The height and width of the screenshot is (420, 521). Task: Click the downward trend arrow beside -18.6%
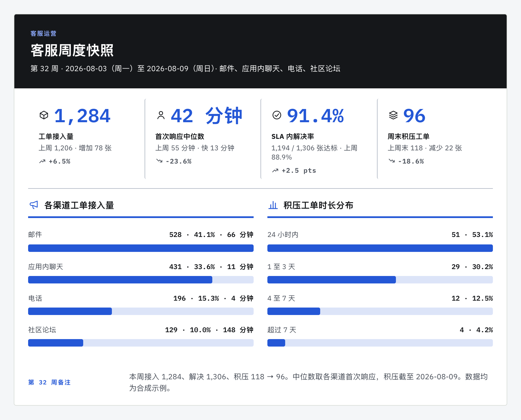(392, 161)
